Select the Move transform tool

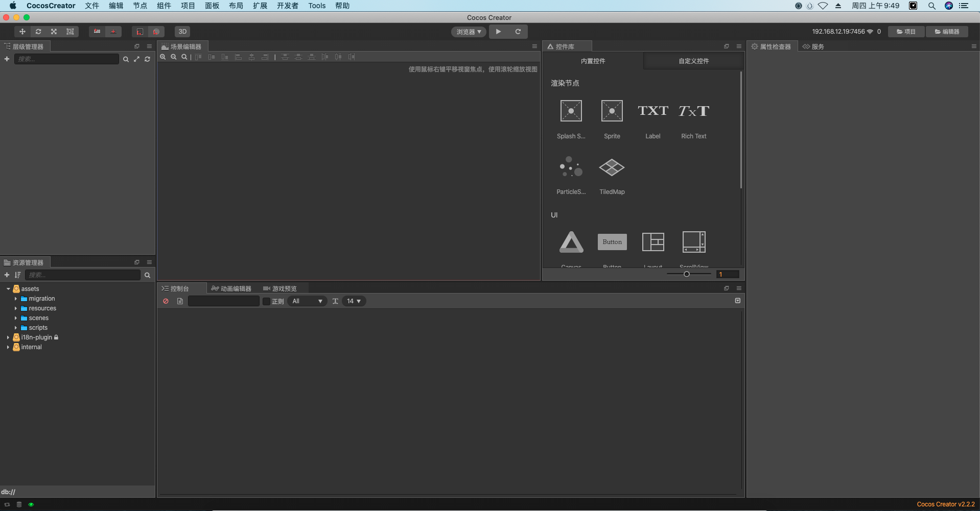pyautogui.click(x=22, y=32)
